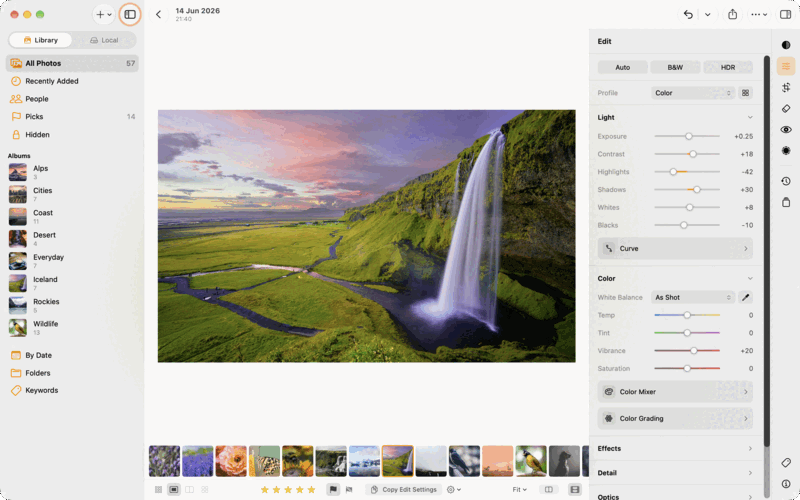Screen dimensions: 800x500
Task: Collapse the Light section
Action: (750, 117)
